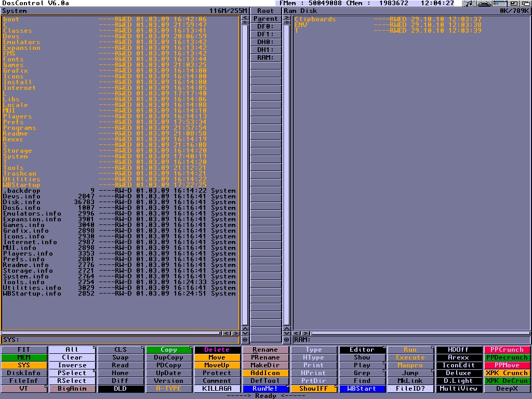Screen dimensions: 532x399
Task: Click the music note icon in title bar
Action: 469,4
